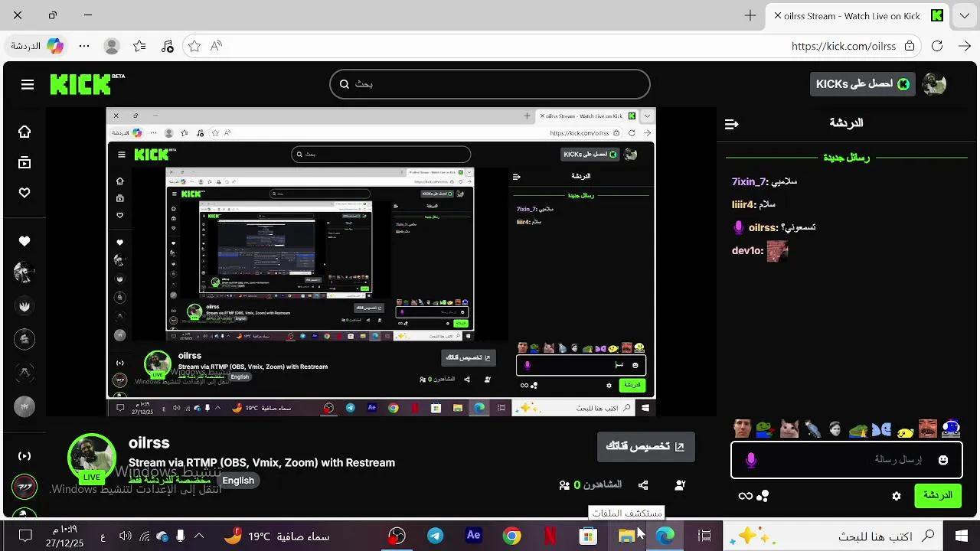This screenshot has width=980, height=551.
Task: Show hidden system tray icons chevron
Action: click(199, 536)
